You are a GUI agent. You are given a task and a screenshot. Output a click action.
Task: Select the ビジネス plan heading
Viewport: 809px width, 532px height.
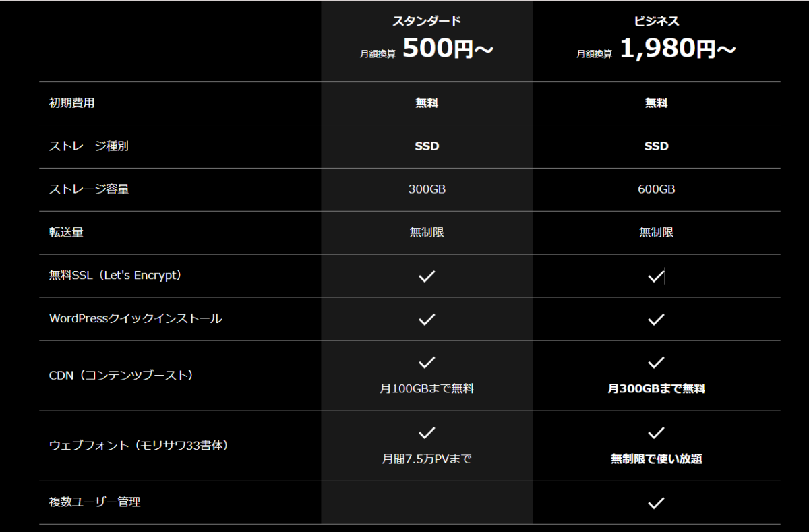(x=656, y=21)
